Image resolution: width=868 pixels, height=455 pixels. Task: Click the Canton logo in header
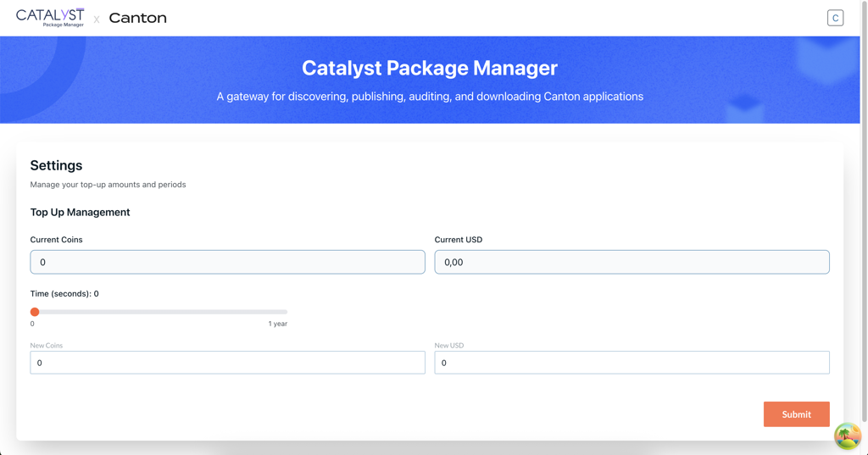pyautogui.click(x=137, y=18)
